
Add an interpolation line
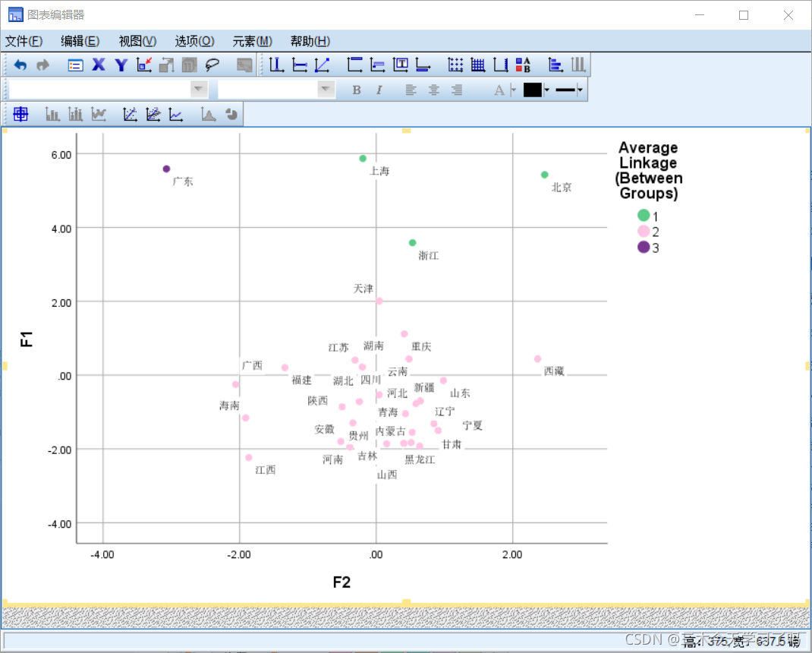(175, 114)
